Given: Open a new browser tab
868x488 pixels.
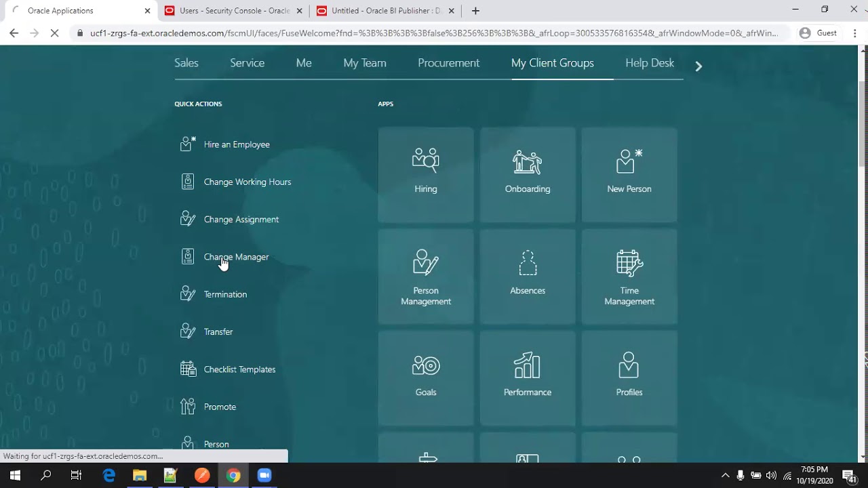Looking at the screenshot, I should coord(475,11).
